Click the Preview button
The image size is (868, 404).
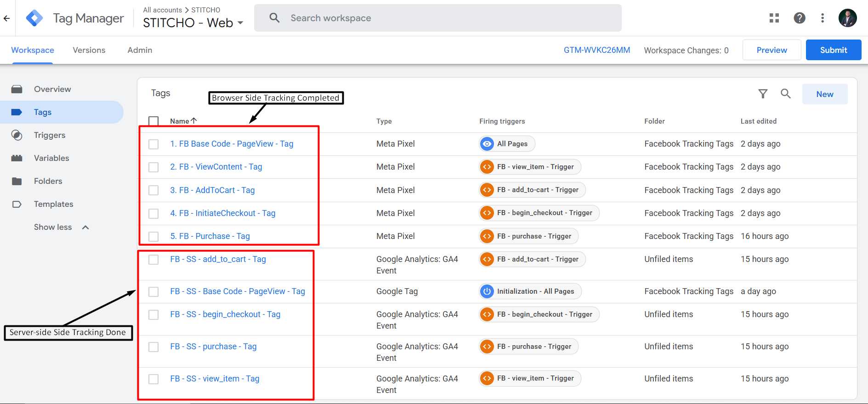click(772, 50)
